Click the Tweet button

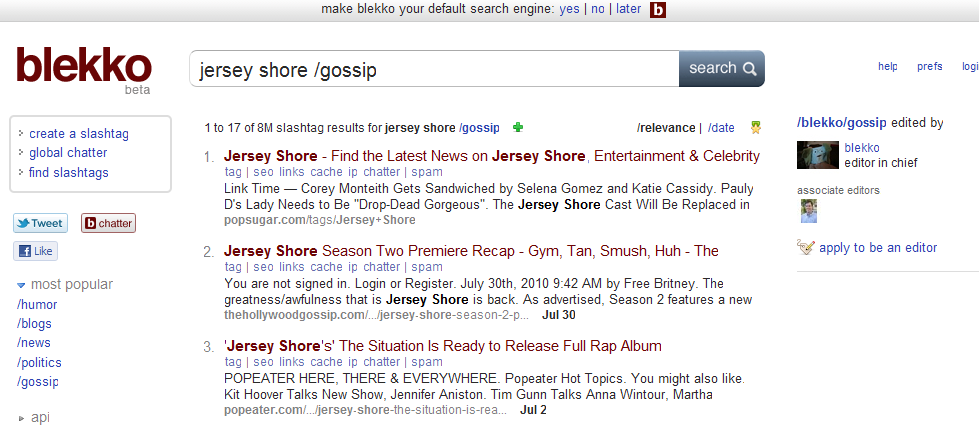[x=40, y=223]
